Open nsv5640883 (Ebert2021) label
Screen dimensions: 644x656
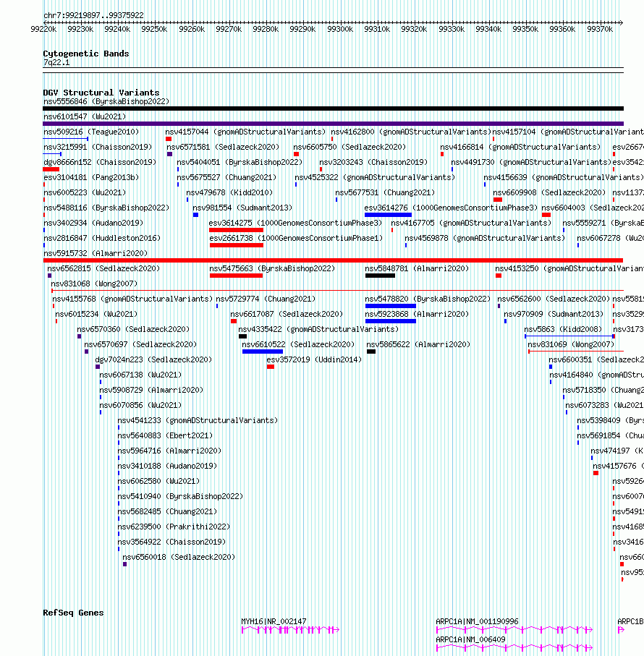(x=165, y=435)
